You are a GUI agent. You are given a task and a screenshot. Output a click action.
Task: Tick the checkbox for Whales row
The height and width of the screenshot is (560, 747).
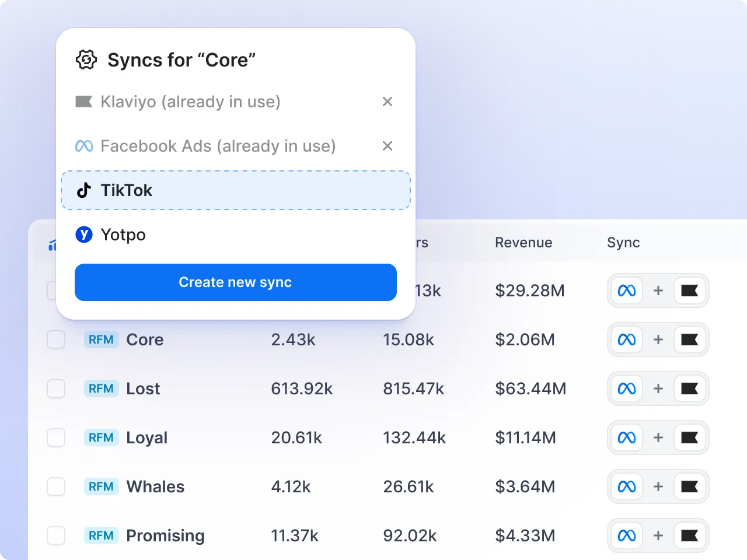click(56, 487)
